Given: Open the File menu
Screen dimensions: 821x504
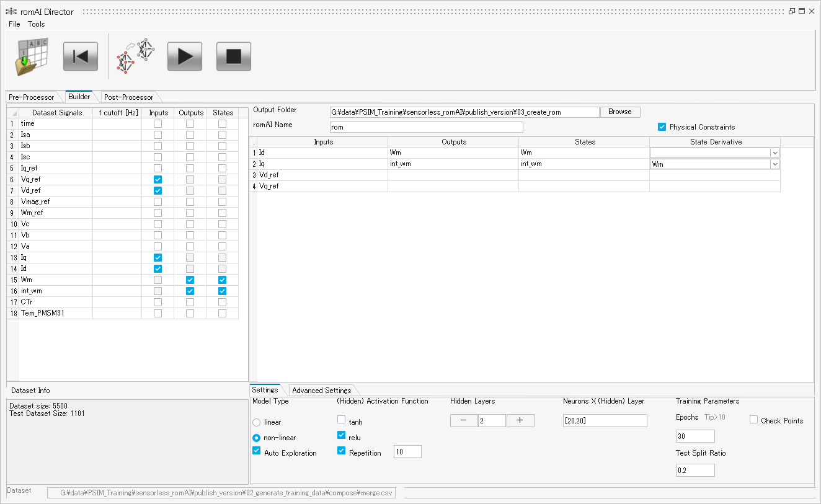Looking at the screenshot, I should click(x=14, y=24).
